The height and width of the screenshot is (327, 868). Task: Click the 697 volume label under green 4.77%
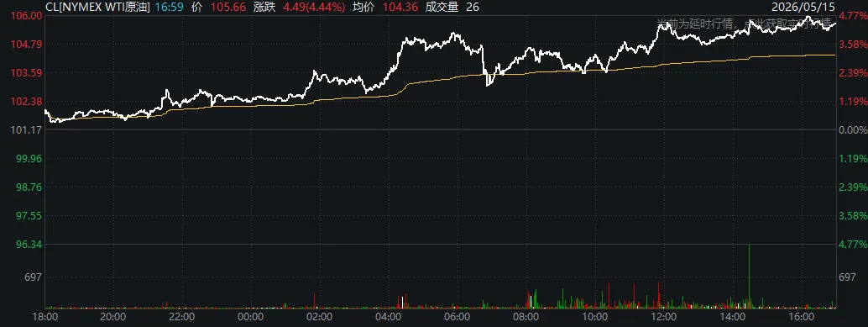click(x=849, y=277)
